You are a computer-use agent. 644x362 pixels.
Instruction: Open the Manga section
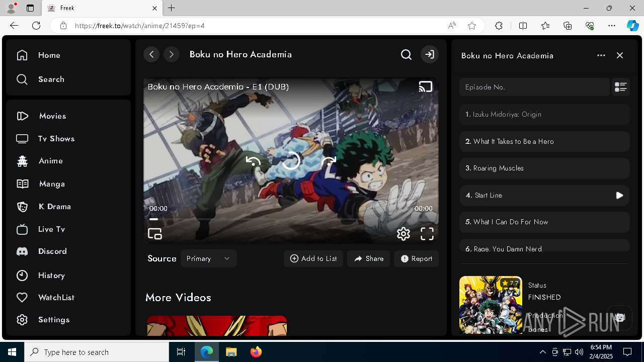(40, 184)
